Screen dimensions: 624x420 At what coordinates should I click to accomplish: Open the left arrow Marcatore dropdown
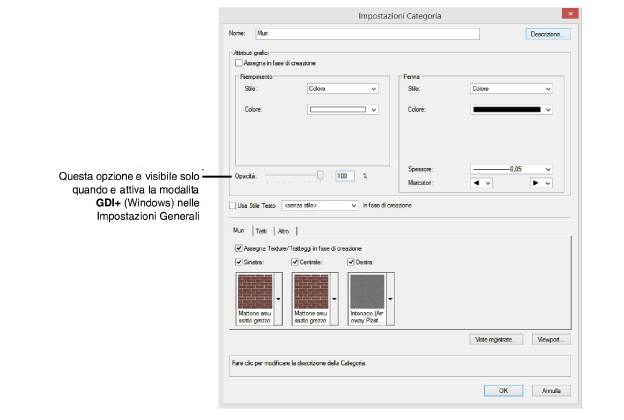(482, 183)
